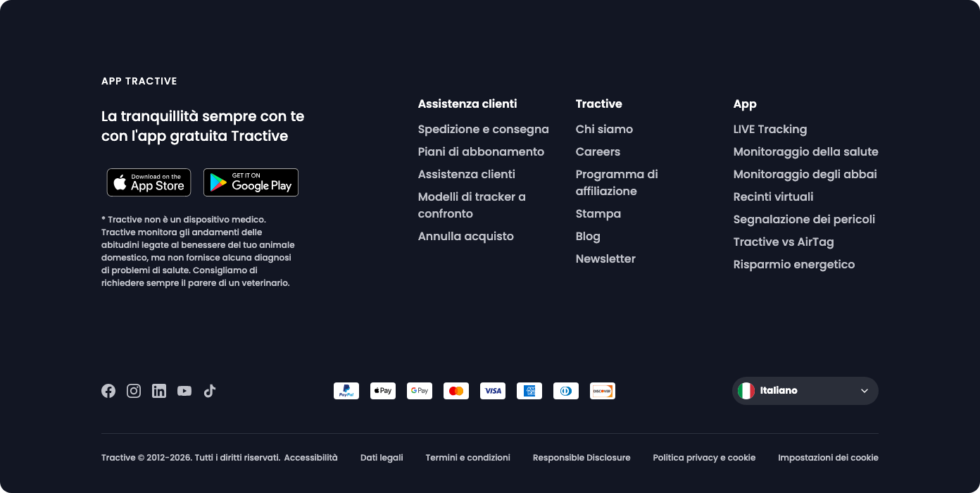Open Modelli di tracker a confronto
This screenshot has height=493, width=980.
coord(472,205)
